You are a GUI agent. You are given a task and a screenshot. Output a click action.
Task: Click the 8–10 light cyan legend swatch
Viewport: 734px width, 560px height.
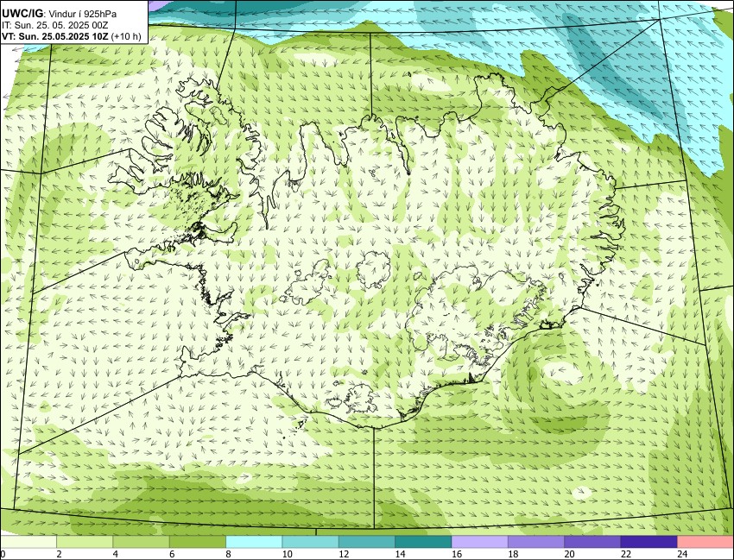254,542
